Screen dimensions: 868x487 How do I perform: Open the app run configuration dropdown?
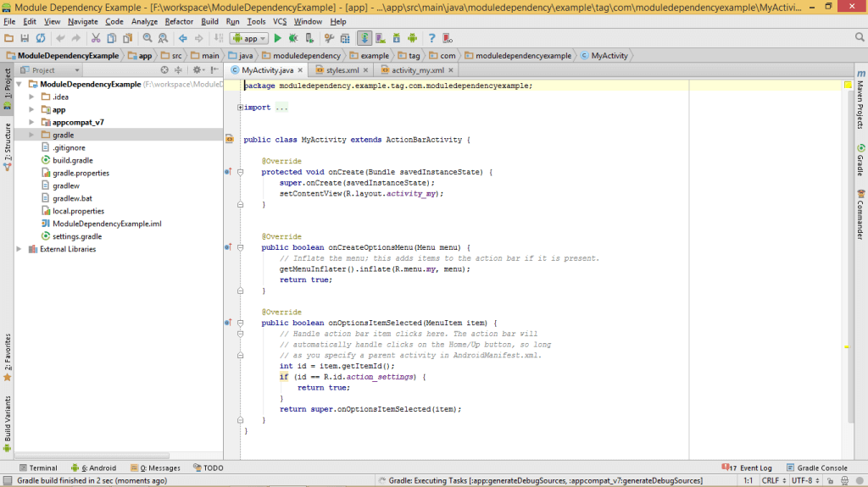[249, 38]
